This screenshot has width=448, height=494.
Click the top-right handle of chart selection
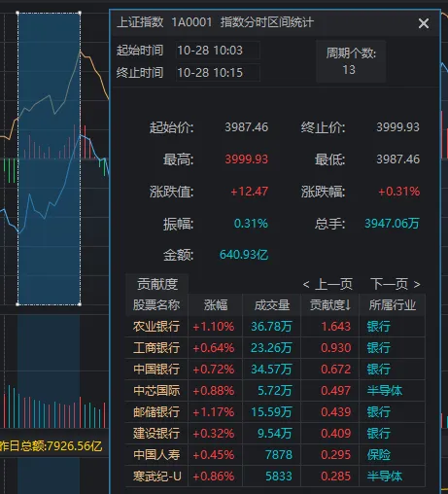pyautogui.click(x=80, y=13)
